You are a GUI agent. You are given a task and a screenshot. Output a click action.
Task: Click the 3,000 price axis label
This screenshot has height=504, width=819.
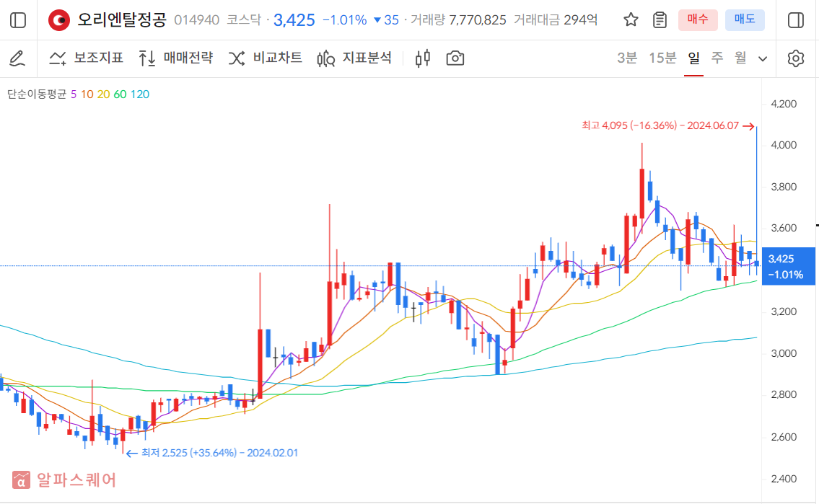click(x=784, y=353)
